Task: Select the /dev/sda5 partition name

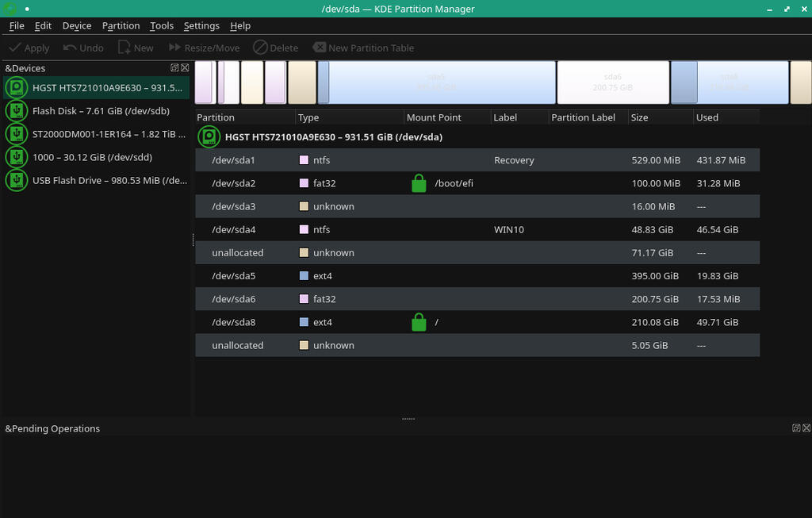Action: (234, 275)
